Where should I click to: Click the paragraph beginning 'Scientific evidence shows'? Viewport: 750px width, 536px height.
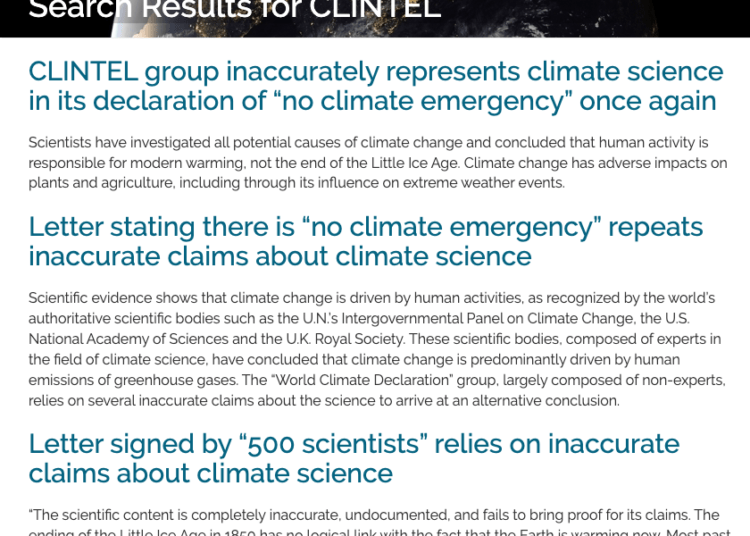pyautogui.click(x=377, y=349)
